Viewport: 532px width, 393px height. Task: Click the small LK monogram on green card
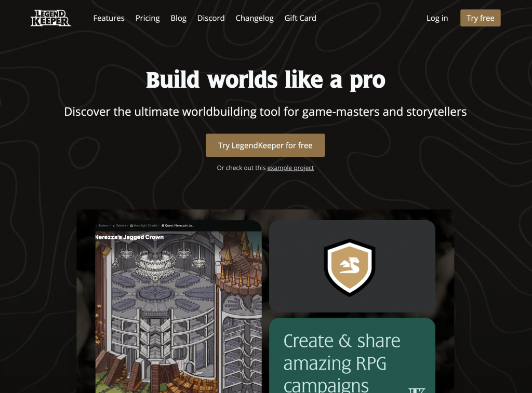point(417,389)
